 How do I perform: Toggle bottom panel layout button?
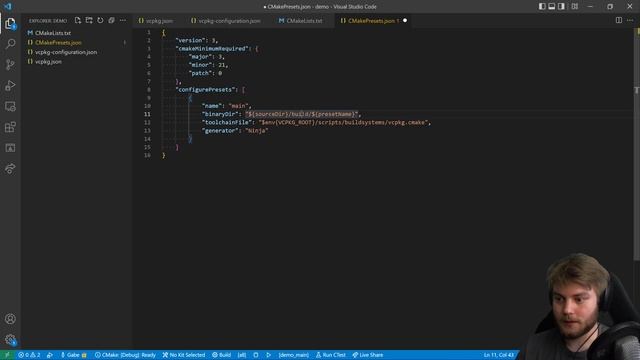point(551,7)
